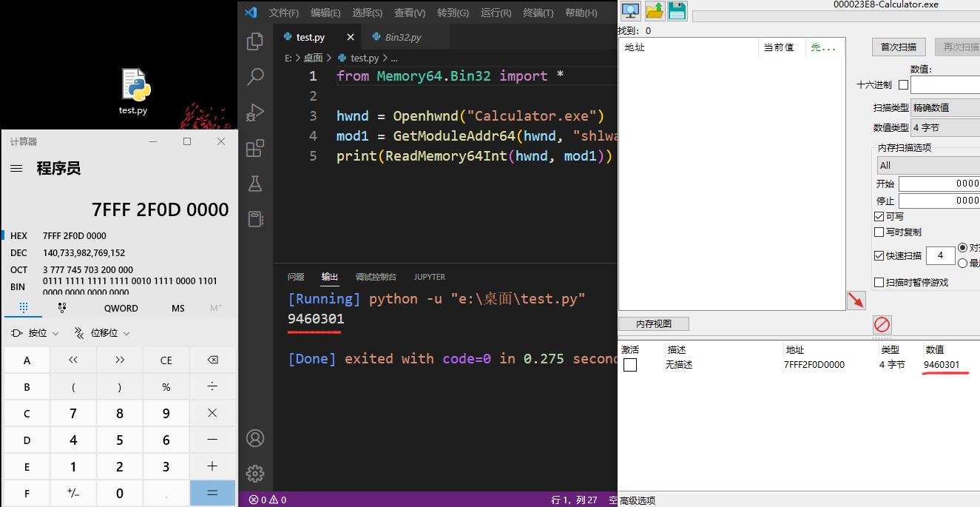Open 终端(T) menu in VS Code
Image resolution: width=980 pixels, height=507 pixels.
coord(538,13)
